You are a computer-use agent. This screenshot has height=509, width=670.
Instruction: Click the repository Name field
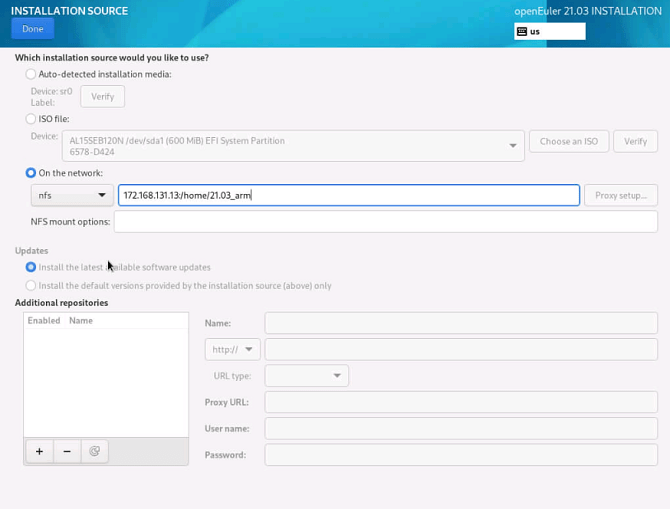click(x=461, y=323)
